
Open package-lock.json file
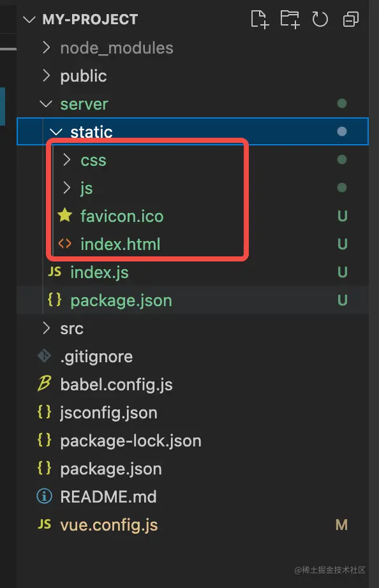193,440
